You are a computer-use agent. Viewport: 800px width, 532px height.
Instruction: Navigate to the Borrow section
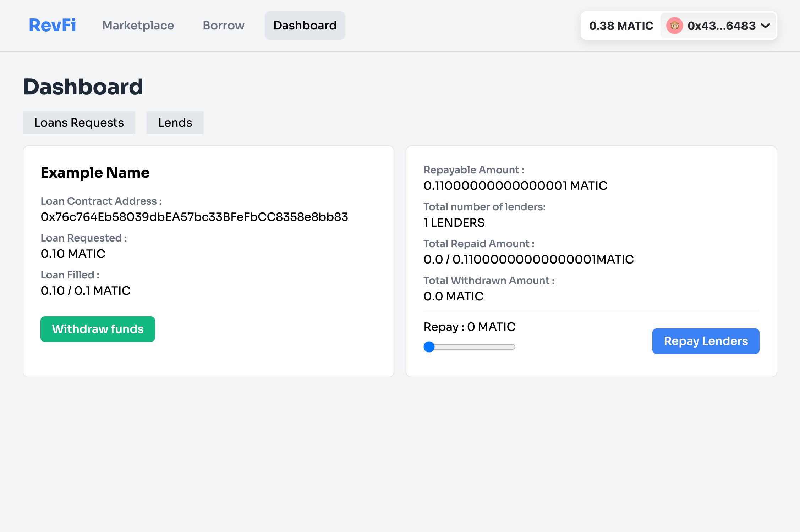point(223,25)
